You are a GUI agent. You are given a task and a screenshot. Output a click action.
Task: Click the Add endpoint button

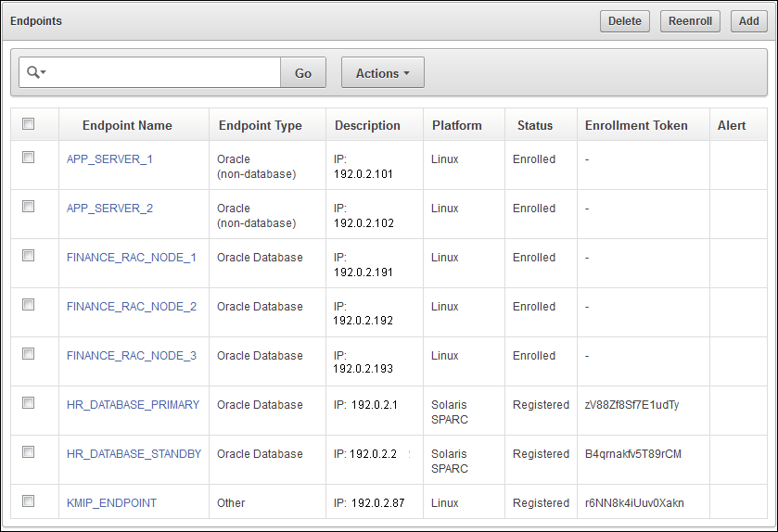point(748,21)
